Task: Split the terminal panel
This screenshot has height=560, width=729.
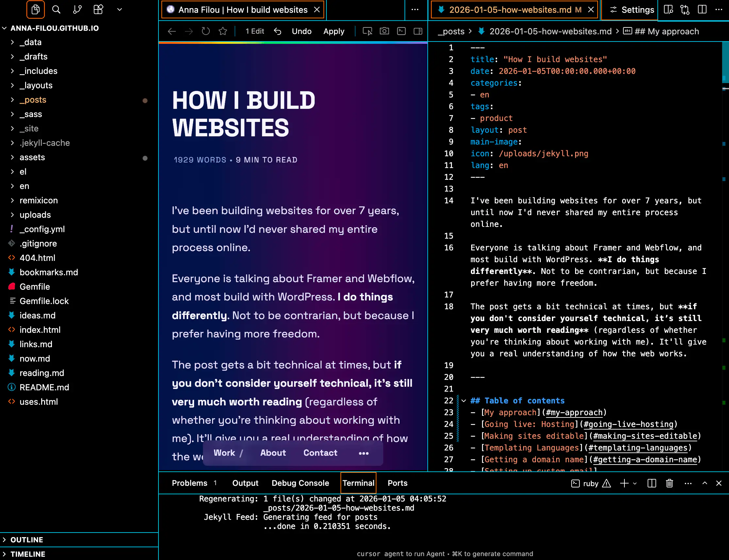Action: (x=652, y=483)
